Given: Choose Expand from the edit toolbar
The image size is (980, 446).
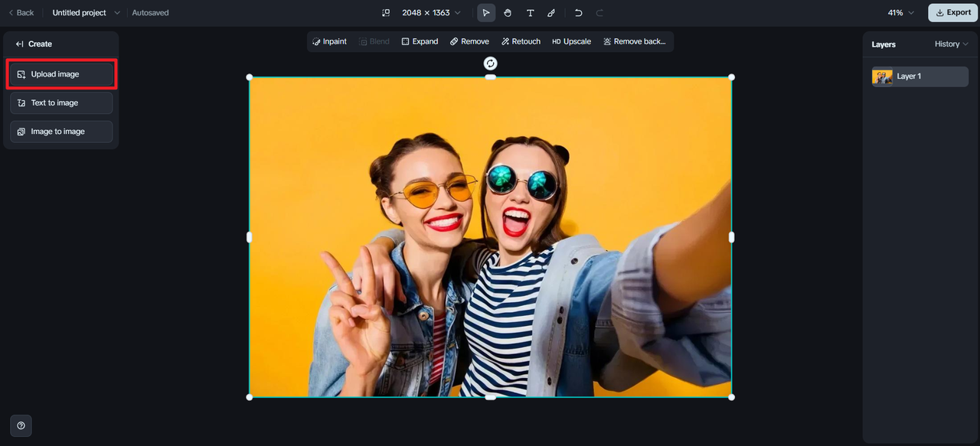Looking at the screenshot, I should (420, 41).
